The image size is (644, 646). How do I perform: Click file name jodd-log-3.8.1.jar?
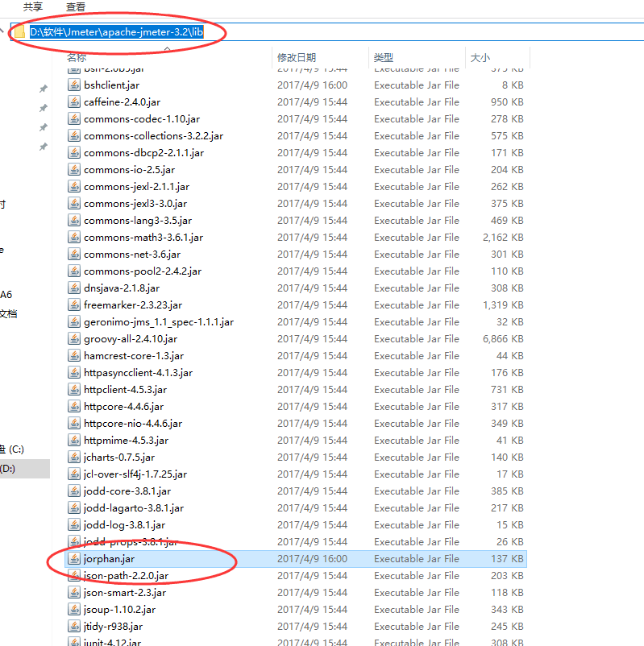[124, 525]
